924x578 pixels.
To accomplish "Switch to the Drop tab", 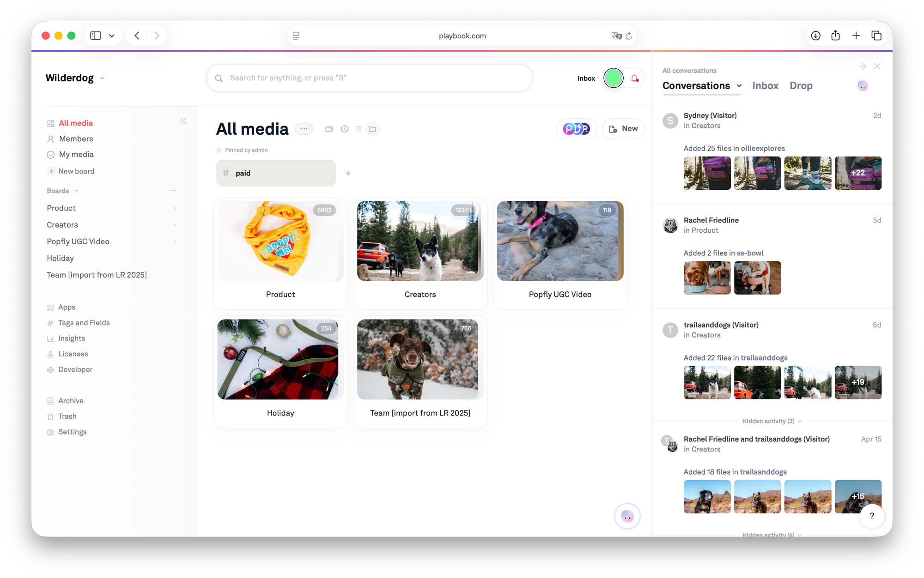I will point(801,86).
